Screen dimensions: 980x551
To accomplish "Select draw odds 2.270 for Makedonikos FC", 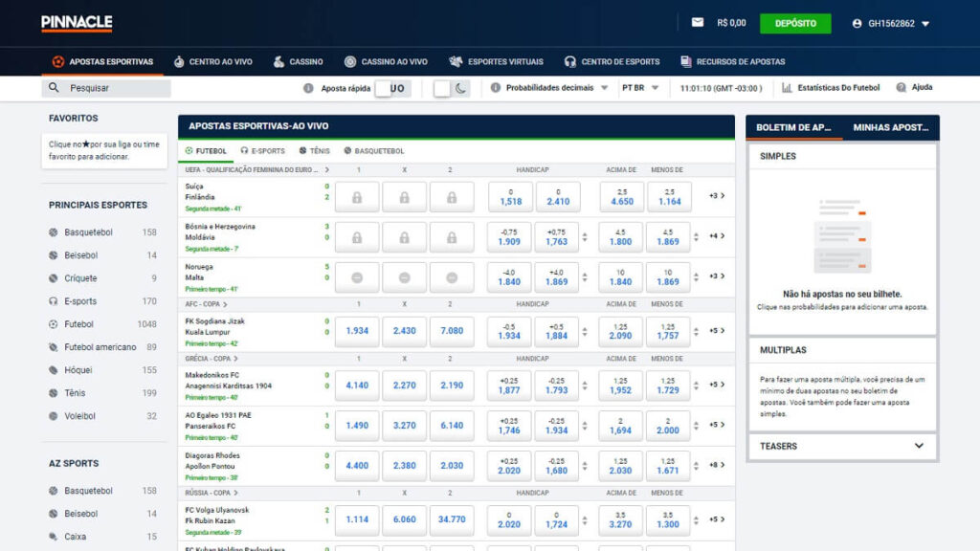I will (405, 386).
